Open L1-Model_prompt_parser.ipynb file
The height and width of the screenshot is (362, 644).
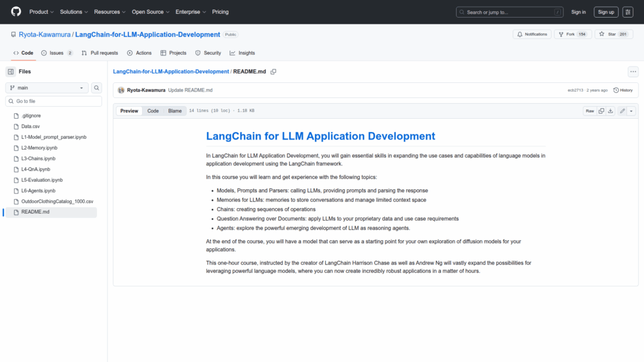point(54,137)
